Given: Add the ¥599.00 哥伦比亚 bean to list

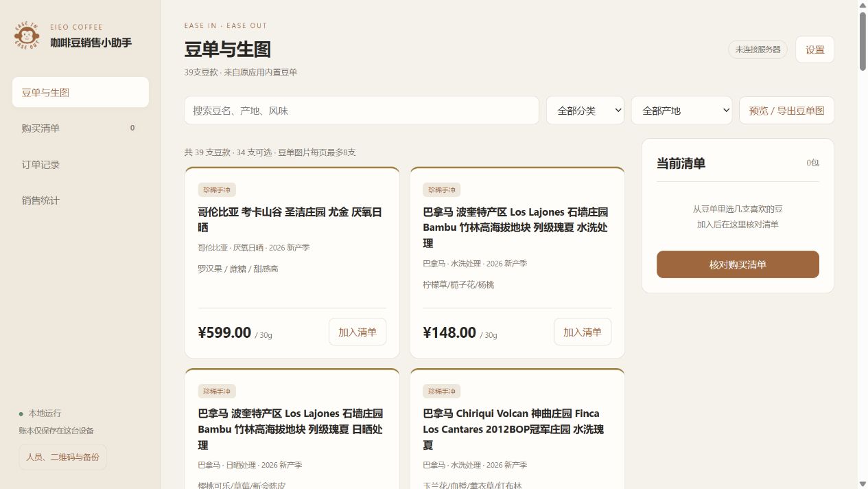Looking at the screenshot, I should 357,332.
